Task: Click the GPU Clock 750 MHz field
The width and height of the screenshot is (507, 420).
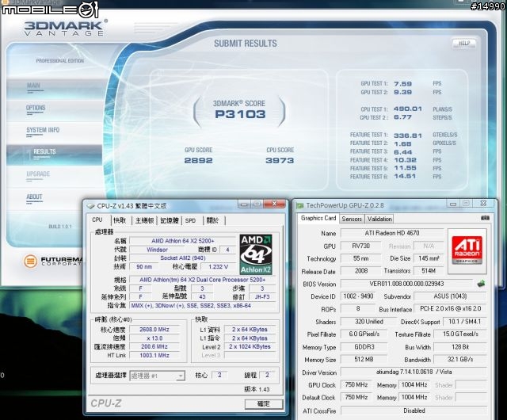Action: 356,384
